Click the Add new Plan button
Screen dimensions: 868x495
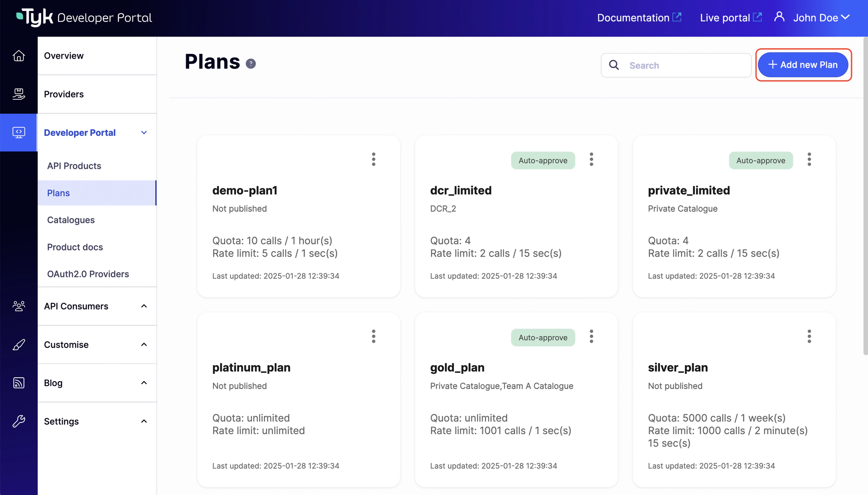803,65
